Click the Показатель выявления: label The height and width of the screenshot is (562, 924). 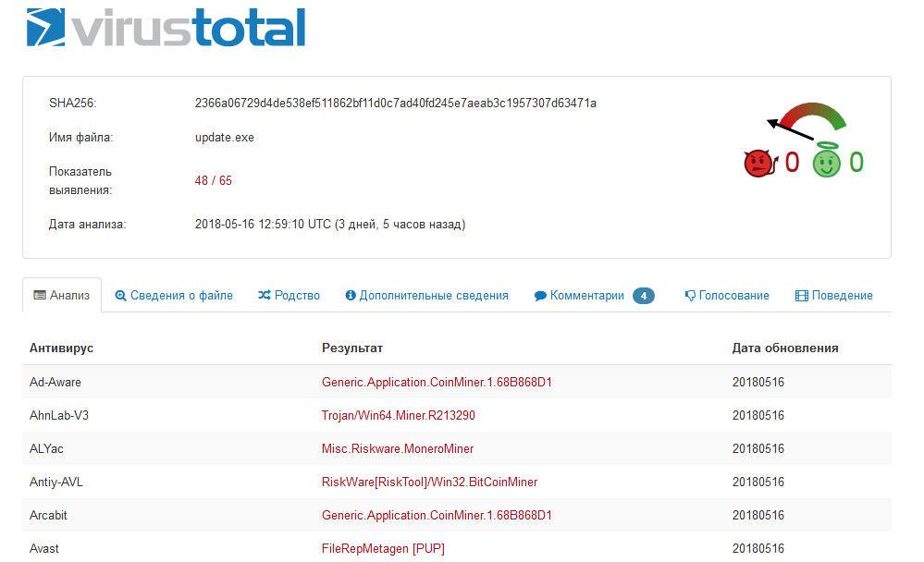(80, 181)
